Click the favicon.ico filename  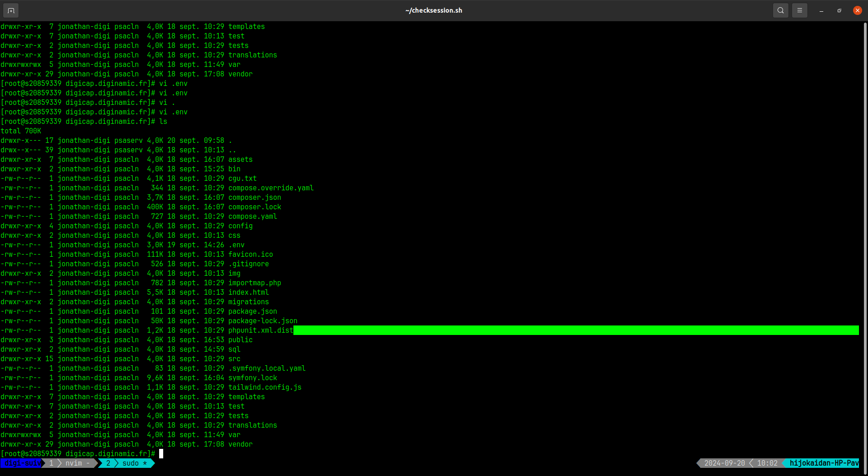coord(250,254)
